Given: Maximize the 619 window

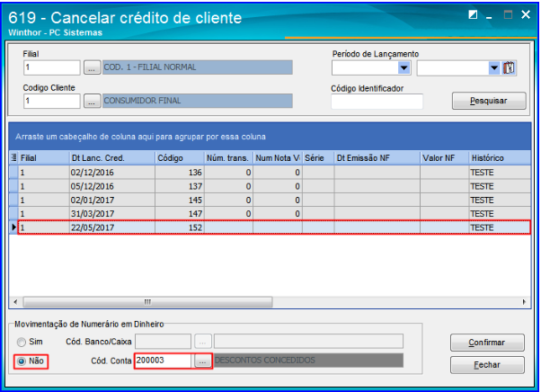Looking at the screenshot, I should click(x=508, y=14).
